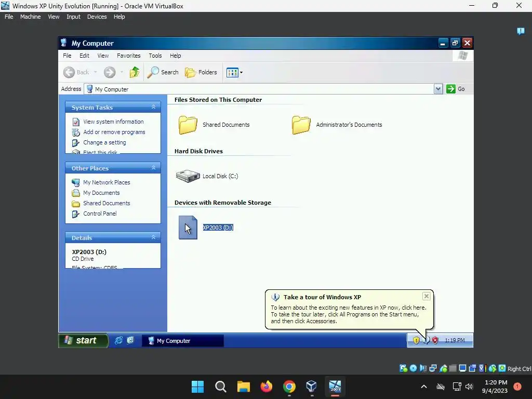Image resolution: width=532 pixels, height=399 pixels.
Task: Click the XP2003 (D:) label text
Action: click(x=218, y=228)
